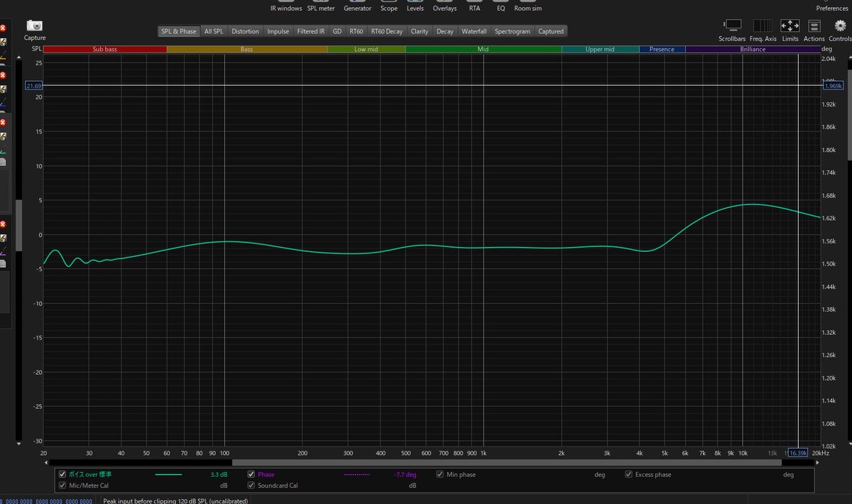Click the Peak input before clipping status text
Image resolution: width=852 pixels, height=504 pixels.
coord(176,500)
